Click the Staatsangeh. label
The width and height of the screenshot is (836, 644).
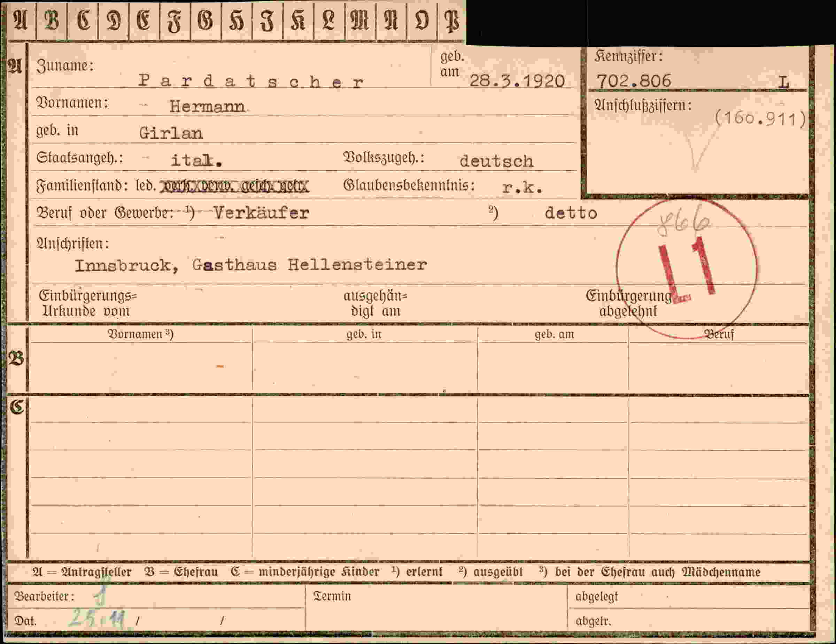pos(80,158)
